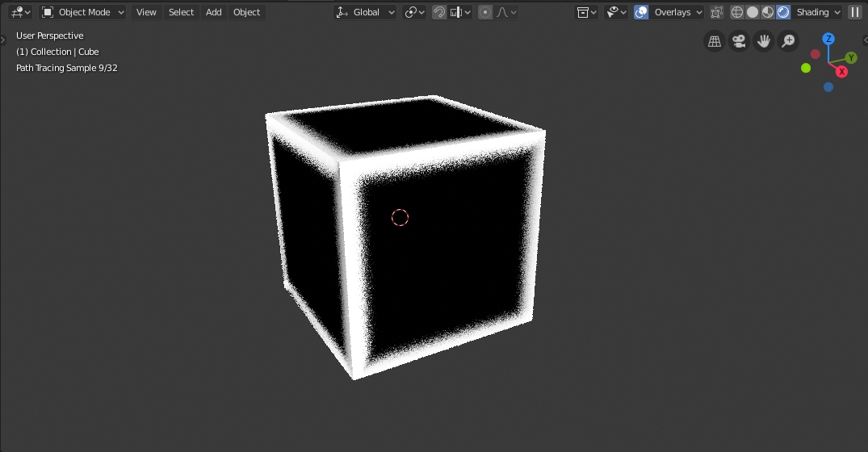Select Rendered shading mode
The image size is (868, 452).
pyautogui.click(x=783, y=12)
